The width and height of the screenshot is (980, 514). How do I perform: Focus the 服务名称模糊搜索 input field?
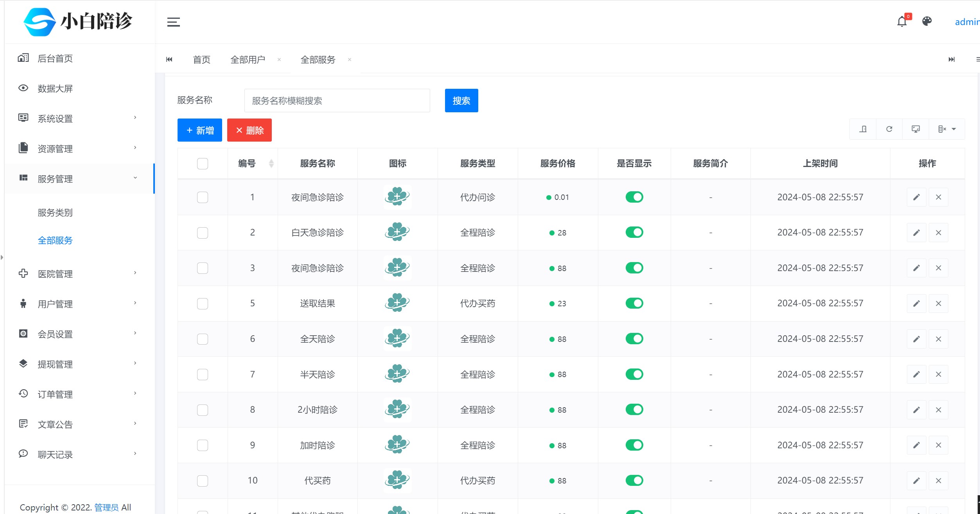click(x=337, y=101)
